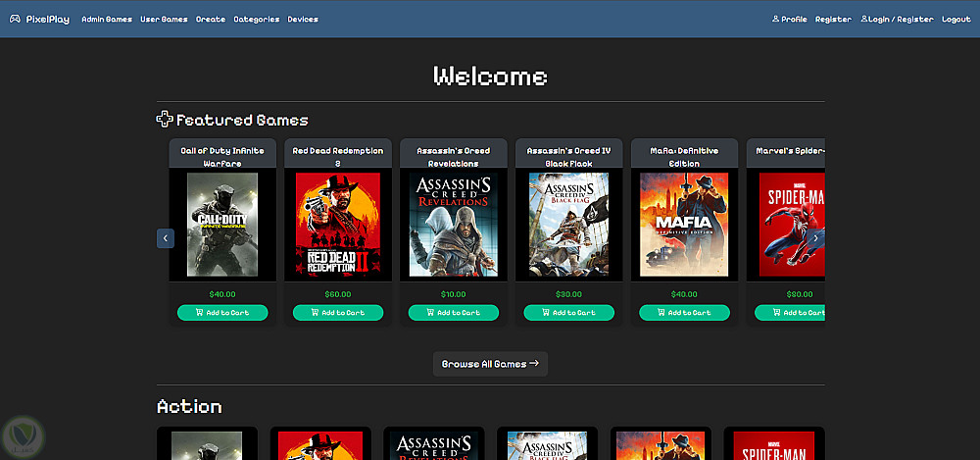Click Red Dead Redemption 2 card title

pyautogui.click(x=338, y=157)
